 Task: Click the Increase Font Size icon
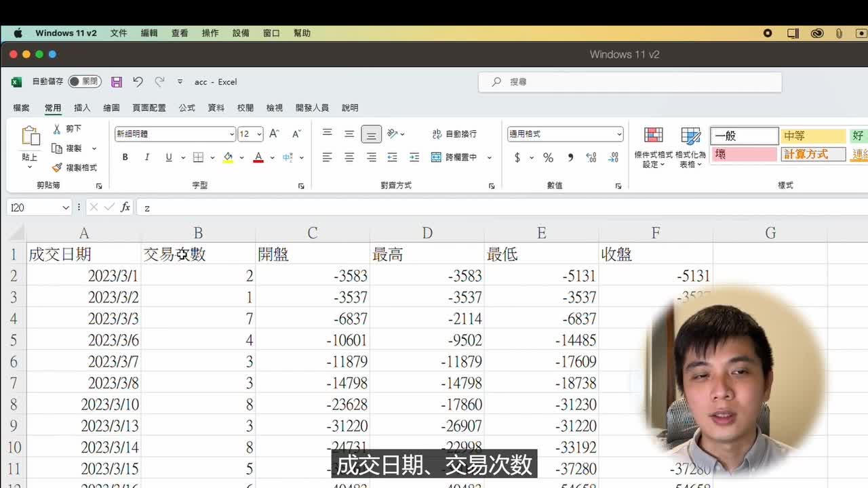pos(274,134)
